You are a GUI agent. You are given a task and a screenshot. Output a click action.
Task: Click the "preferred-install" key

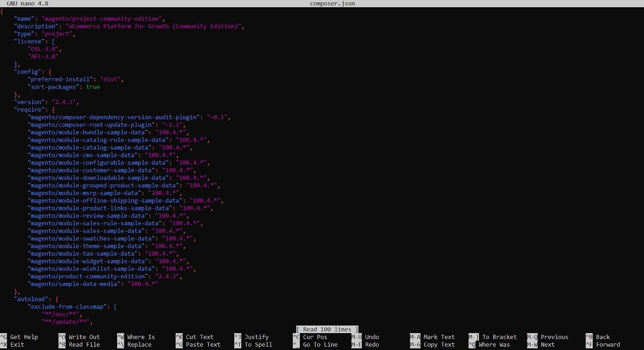60,80
